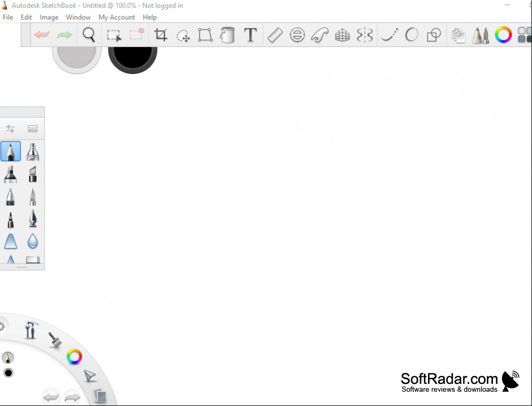This screenshot has height=406, width=532.
Task: Click the brush palette bottom resize handle
Action: (22, 267)
